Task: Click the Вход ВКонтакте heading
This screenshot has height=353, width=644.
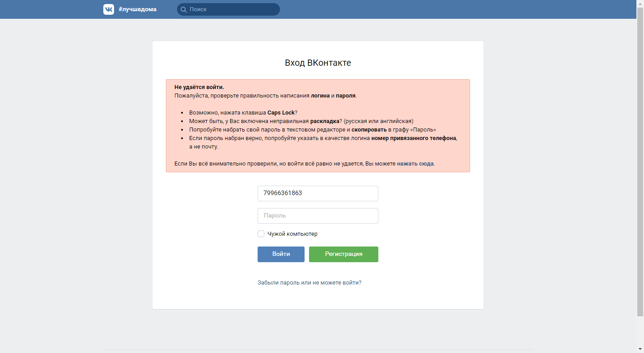Action: click(x=318, y=63)
